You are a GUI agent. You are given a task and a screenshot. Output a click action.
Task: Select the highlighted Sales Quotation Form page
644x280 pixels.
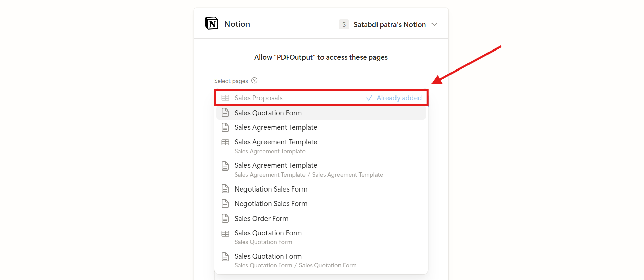point(268,113)
